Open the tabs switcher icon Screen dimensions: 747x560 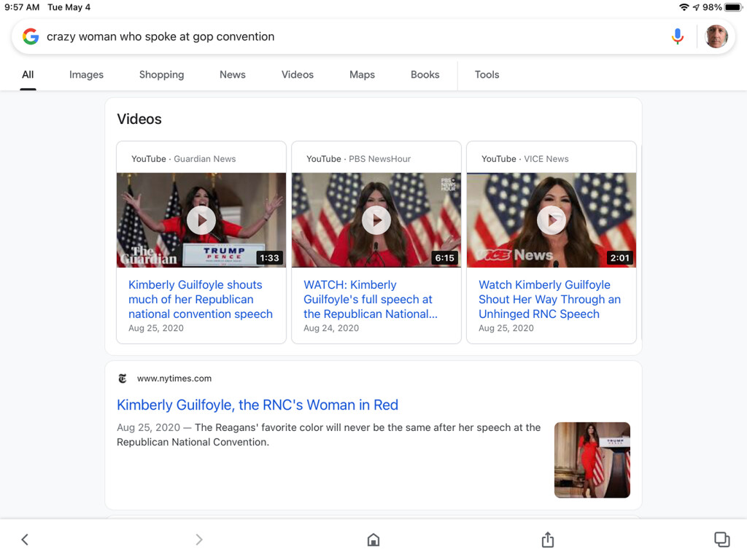721,540
